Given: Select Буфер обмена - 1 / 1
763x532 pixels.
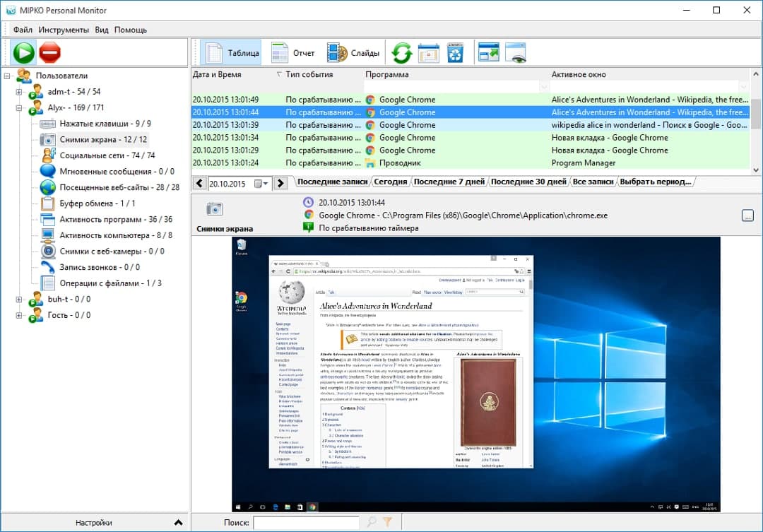Looking at the screenshot, I should pyautogui.click(x=97, y=203).
